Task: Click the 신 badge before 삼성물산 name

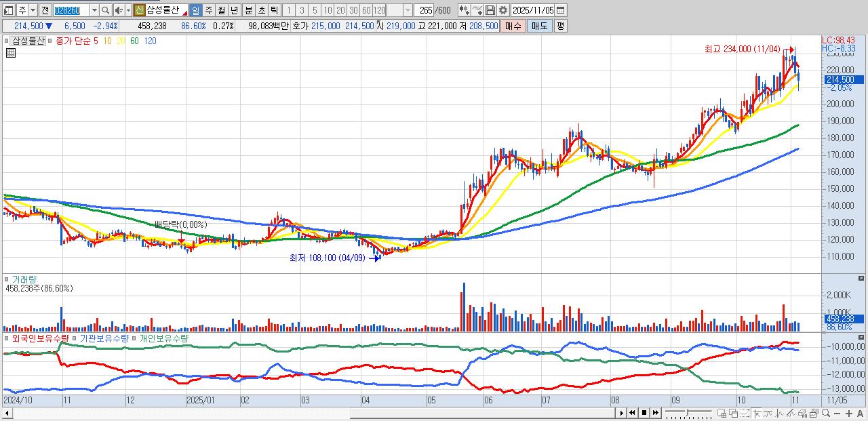Action: [139, 10]
